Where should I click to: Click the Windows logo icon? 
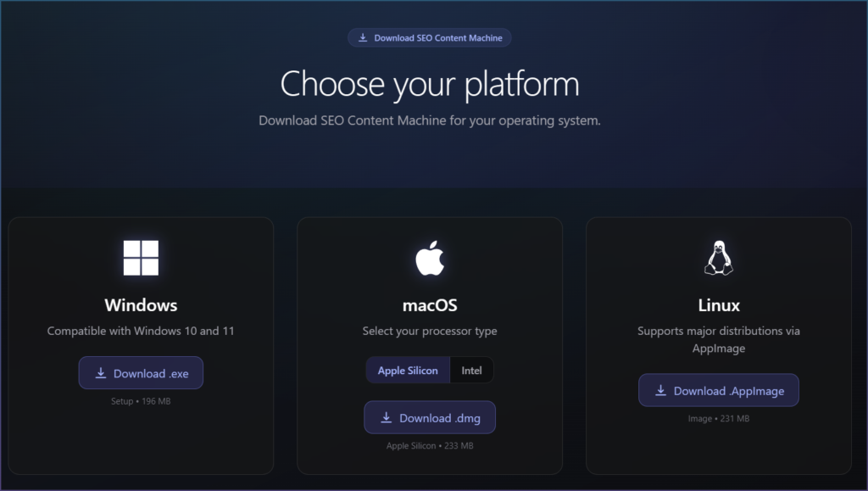(141, 258)
